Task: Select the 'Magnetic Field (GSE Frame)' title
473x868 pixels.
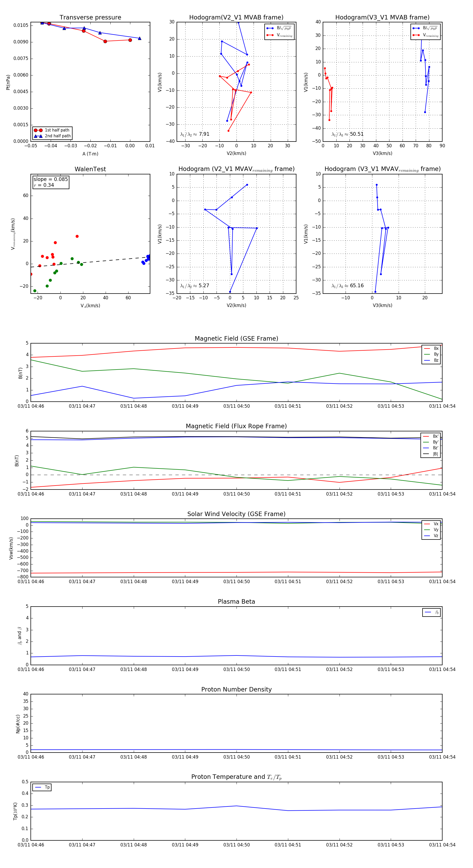Action: click(x=236, y=338)
